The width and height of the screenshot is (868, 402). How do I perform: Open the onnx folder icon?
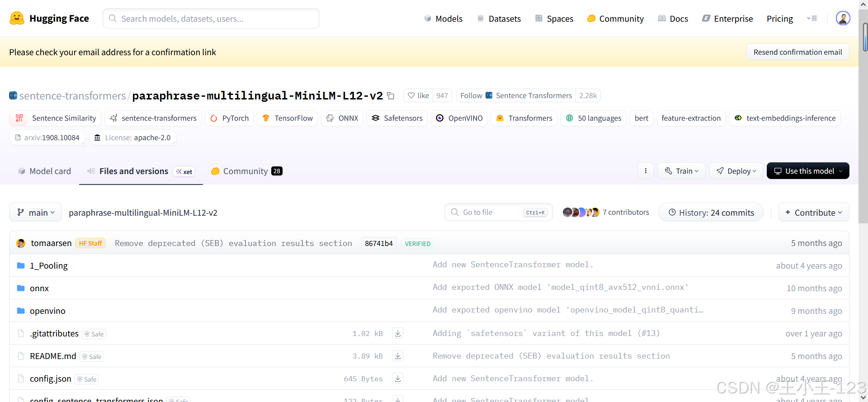(x=21, y=288)
